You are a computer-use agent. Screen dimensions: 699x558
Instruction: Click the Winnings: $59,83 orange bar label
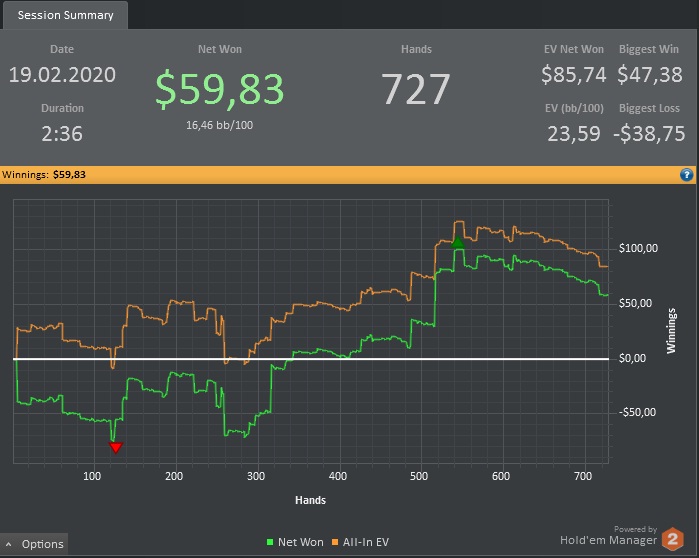pyautogui.click(x=44, y=175)
